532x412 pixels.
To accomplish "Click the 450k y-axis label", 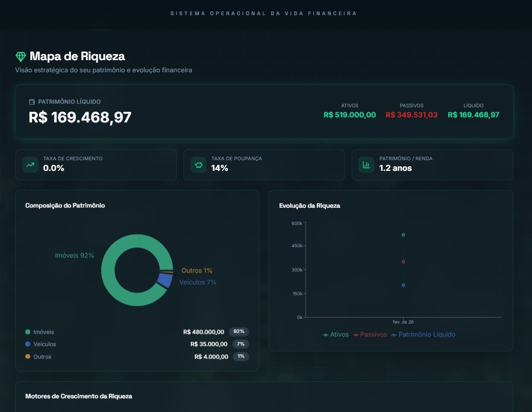I will [x=297, y=245].
